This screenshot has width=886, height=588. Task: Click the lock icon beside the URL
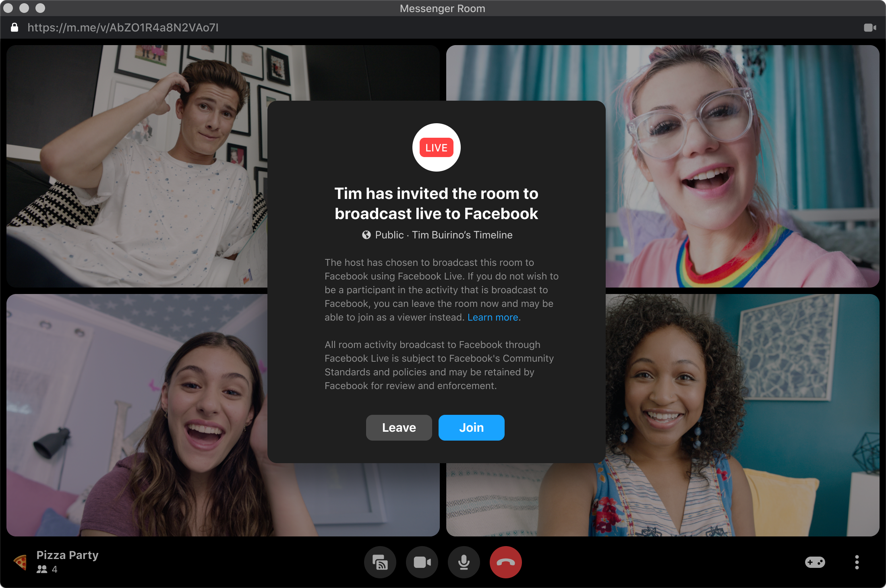[x=14, y=27]
